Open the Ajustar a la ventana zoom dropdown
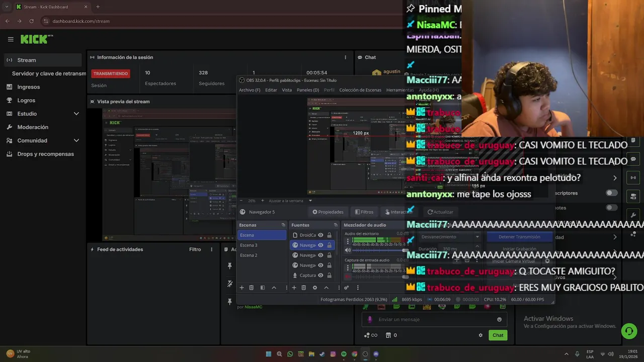 [289, 201]
